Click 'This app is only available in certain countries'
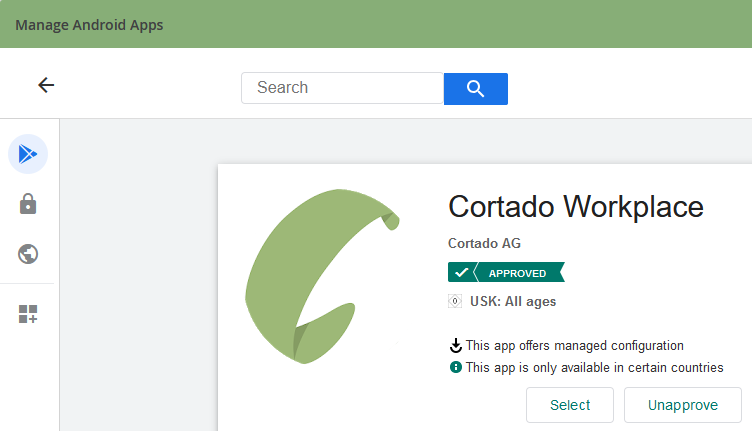752x431 pixels. tap(595, 368)
